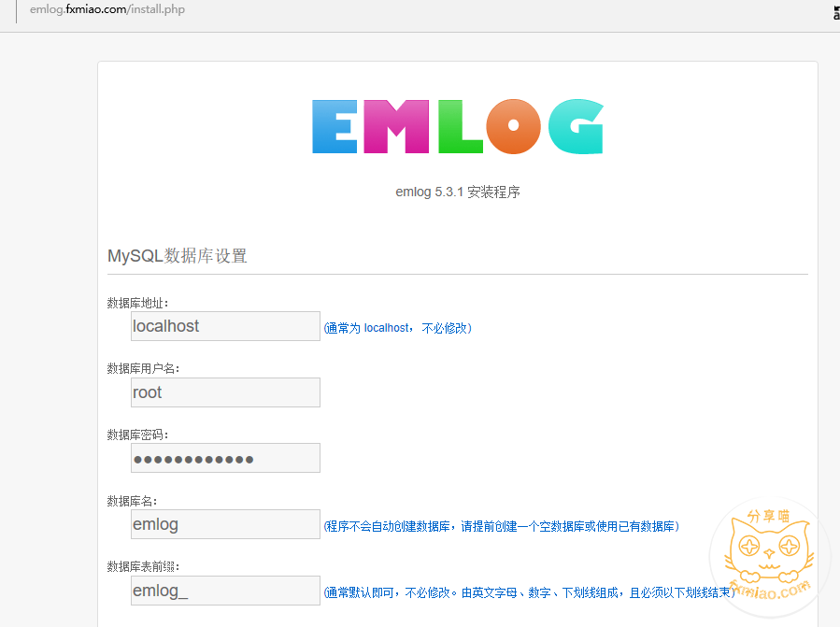Click the 'emlog 5.3.1 安装程序' title text
840x627 pixels.
458,192
